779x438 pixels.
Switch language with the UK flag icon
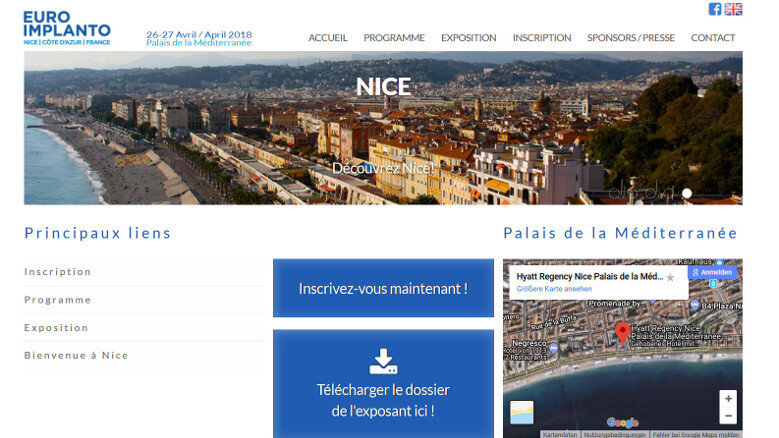click(733, 9)
